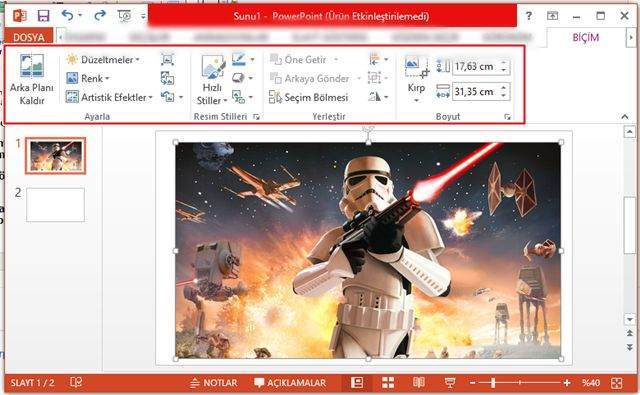Viewport: 640px width, 395px height.
Task: Open reading view from status bar
Action: pos(419,383)
